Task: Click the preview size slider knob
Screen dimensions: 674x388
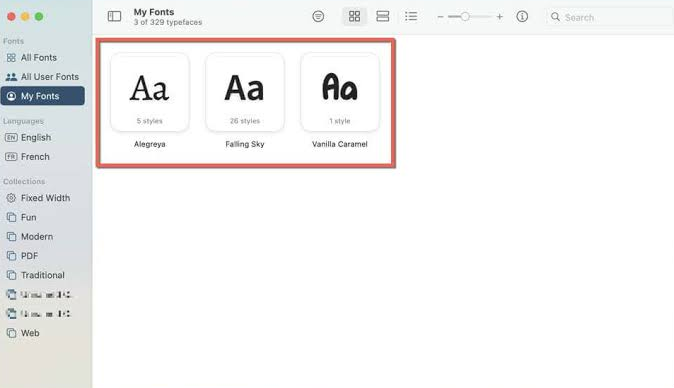Action: 465,17
